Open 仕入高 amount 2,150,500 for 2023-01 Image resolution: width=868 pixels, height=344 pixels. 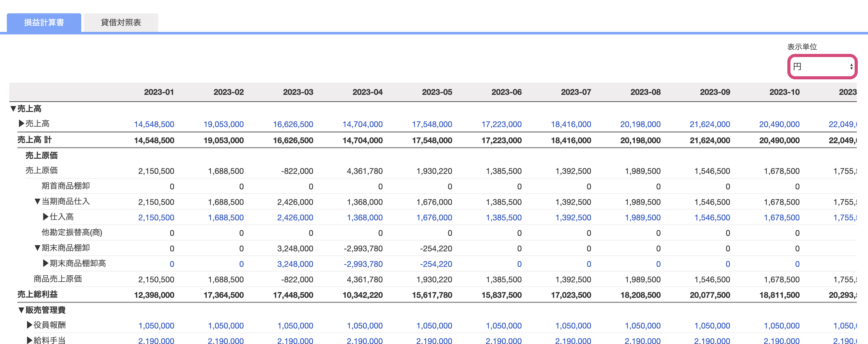point(156,218)
